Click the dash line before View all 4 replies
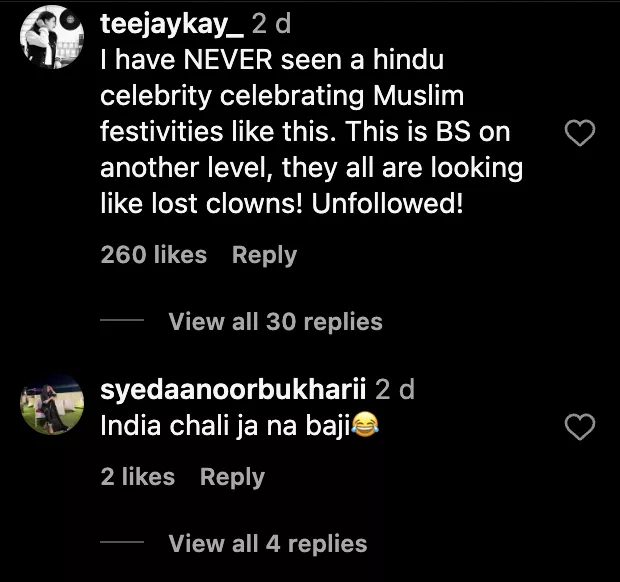 (x=123, y=544)
